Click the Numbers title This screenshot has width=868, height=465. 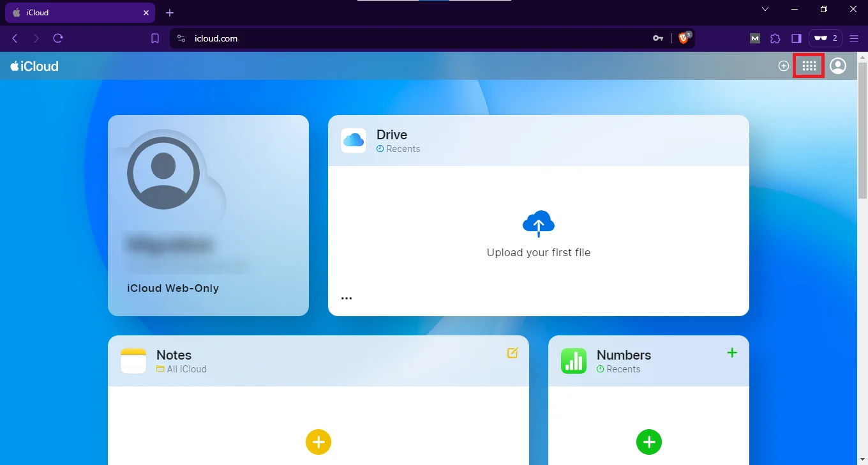click(x=624, y=355)
